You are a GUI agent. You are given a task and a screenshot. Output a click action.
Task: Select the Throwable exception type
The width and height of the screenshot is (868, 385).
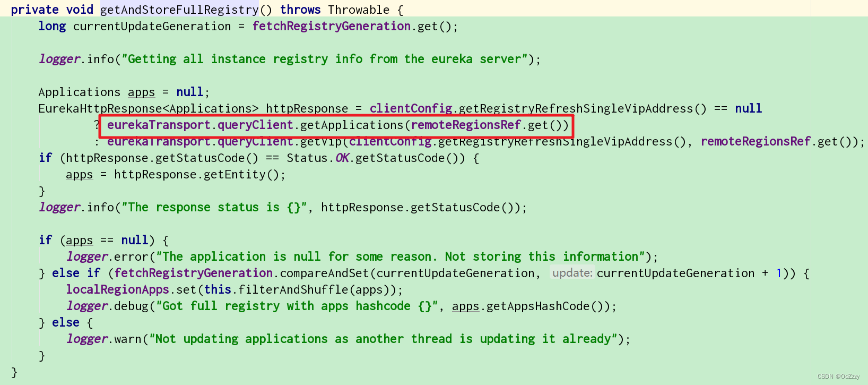point(359,10)
